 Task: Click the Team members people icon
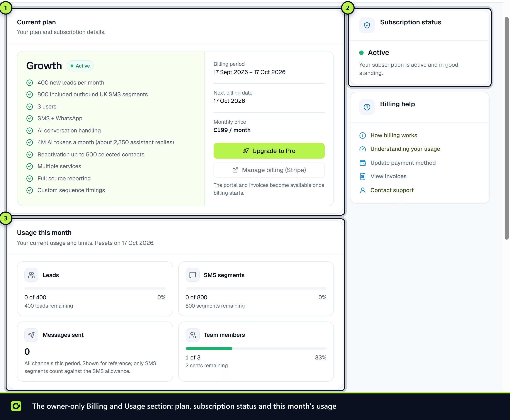click(192, 335)
